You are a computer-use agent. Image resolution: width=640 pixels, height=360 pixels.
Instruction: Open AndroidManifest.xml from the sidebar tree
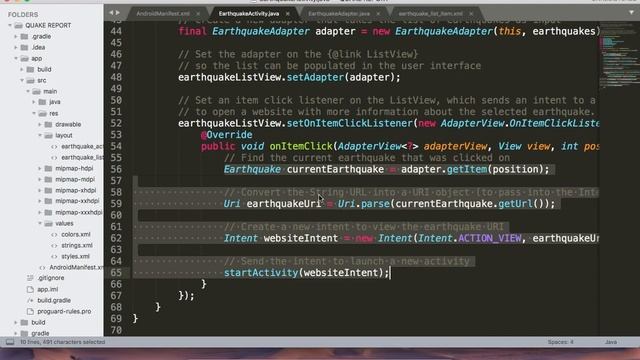(76, 267)
